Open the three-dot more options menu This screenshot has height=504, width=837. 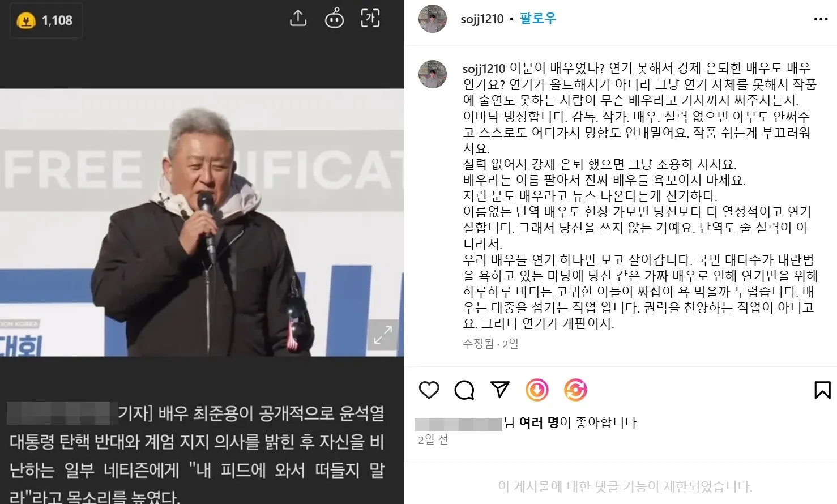pos(821,19)
